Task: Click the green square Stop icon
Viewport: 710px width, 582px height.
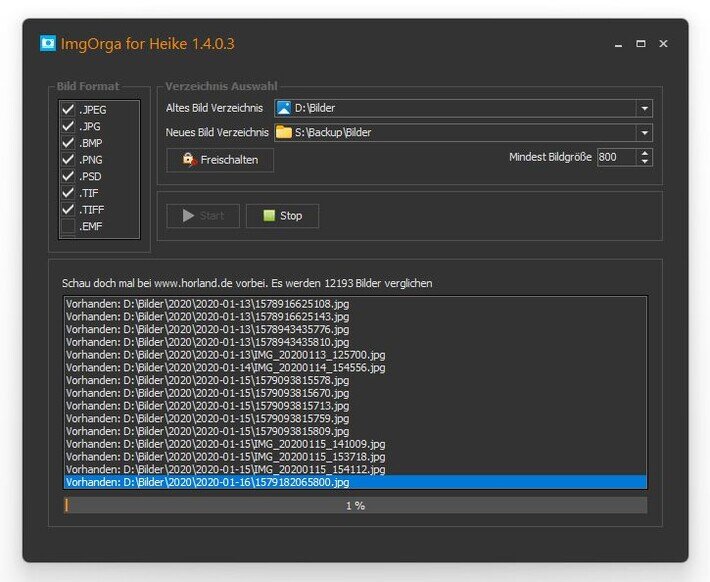Action: [x=269, y=216]
